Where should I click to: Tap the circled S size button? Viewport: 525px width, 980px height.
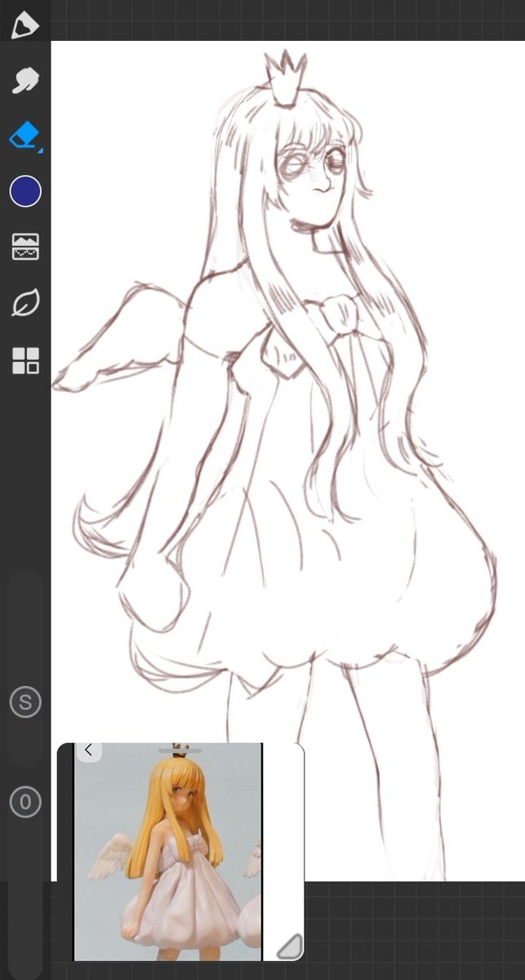(x=25, y=702)
